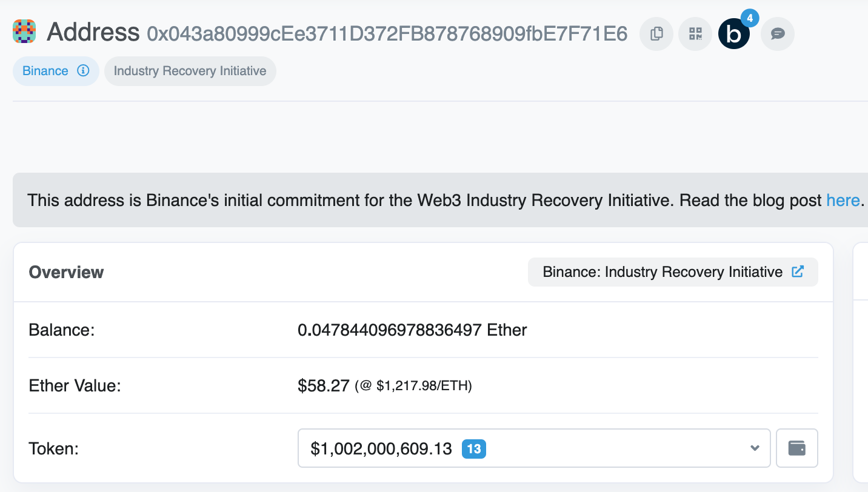Click the $58.27 Ether value

pos(324,385)
